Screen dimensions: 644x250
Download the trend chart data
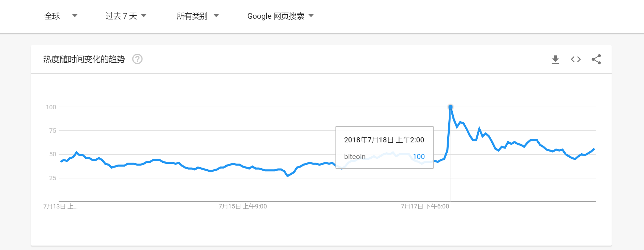coord(555,60)
